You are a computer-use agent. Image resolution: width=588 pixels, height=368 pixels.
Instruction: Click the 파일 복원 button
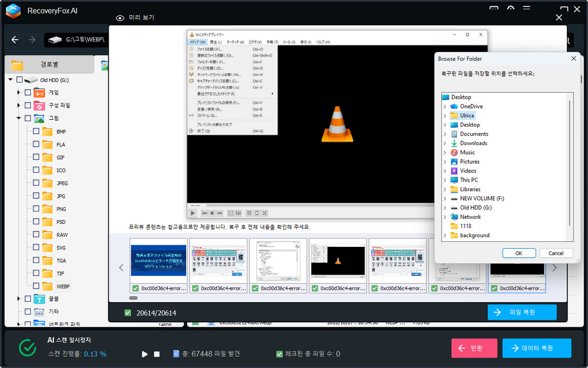(522, 312)
